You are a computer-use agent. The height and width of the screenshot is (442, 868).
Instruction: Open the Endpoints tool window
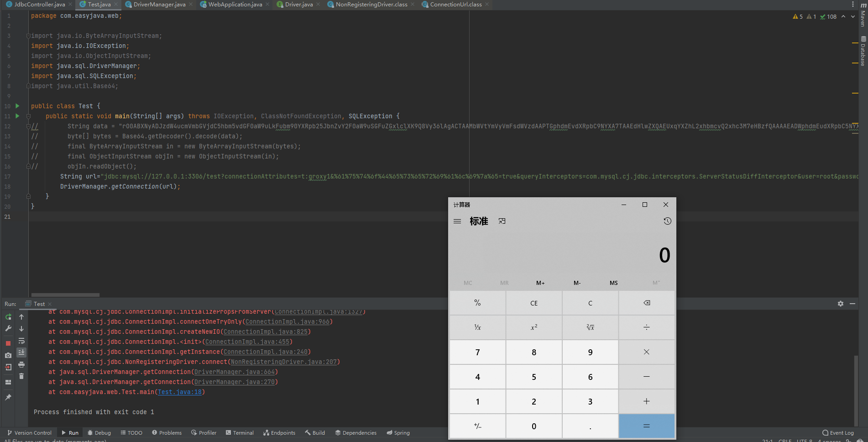pos(279,433)
